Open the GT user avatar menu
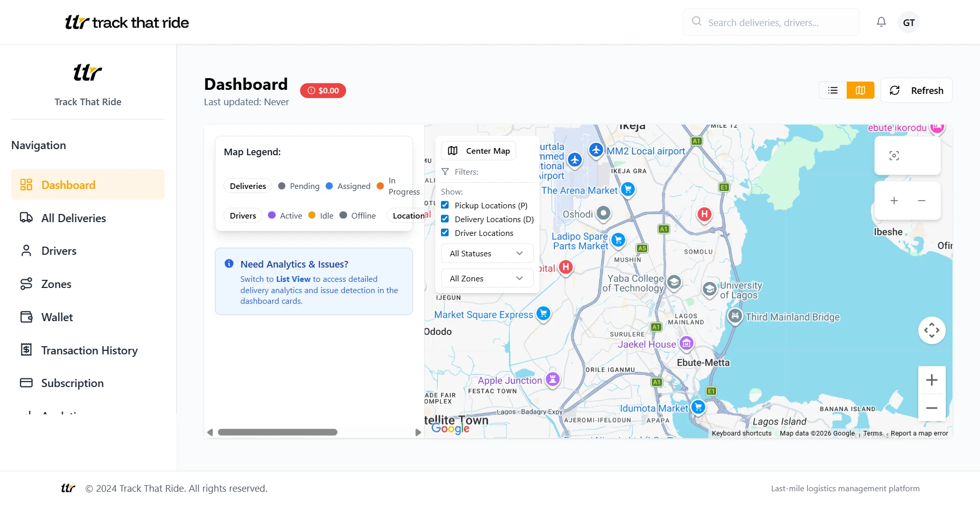 click(x=909, y=22)
